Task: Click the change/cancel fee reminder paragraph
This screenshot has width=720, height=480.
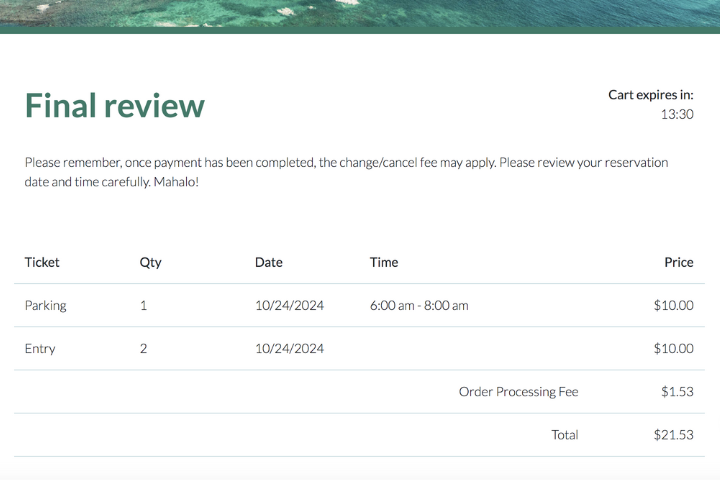Action: pos(346,172)
